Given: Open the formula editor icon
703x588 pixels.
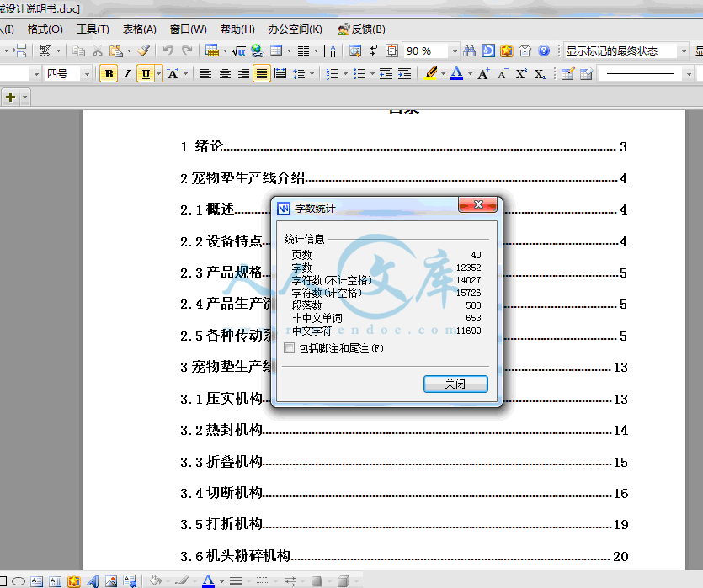Looking at the screenshot, I should (238, 51).
